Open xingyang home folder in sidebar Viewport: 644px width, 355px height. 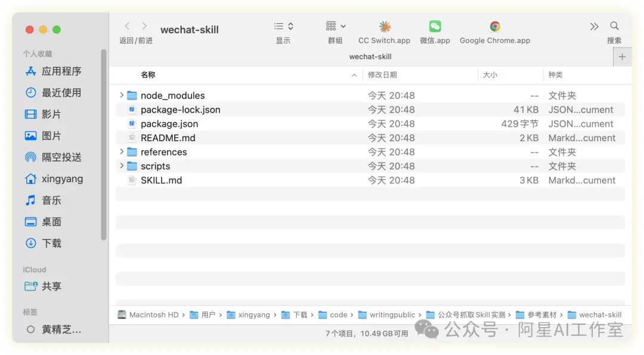pos(54,179)
